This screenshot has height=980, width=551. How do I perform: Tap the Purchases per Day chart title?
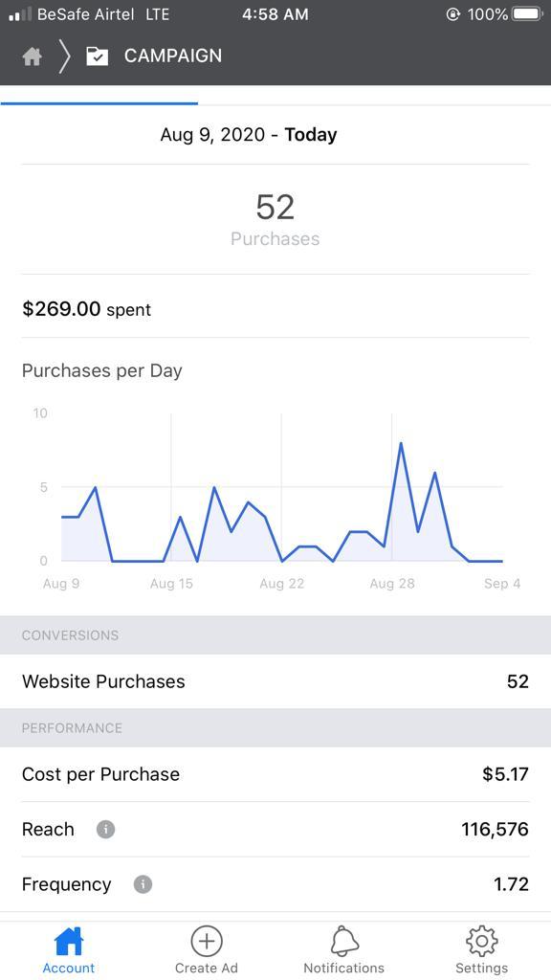click(x=101, y=370)
